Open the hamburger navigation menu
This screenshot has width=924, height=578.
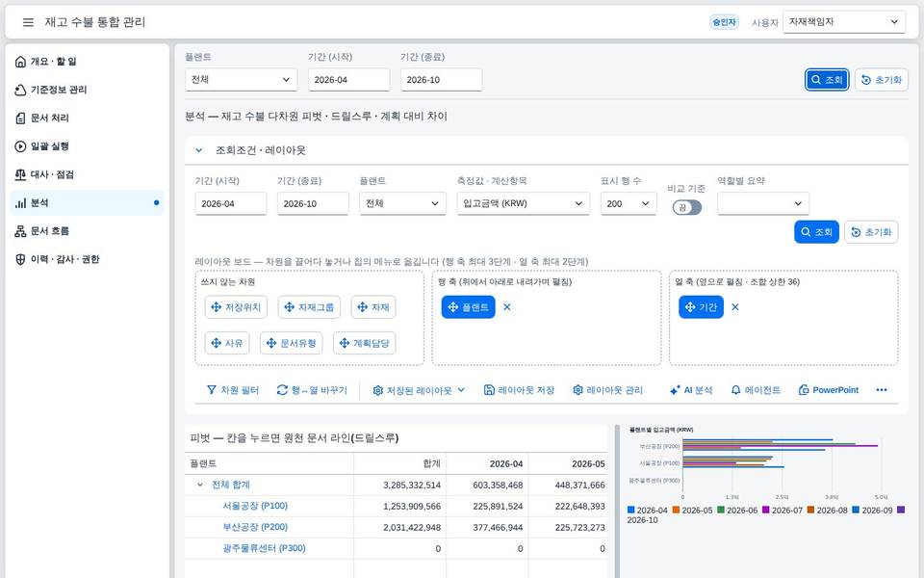(28, 22)
